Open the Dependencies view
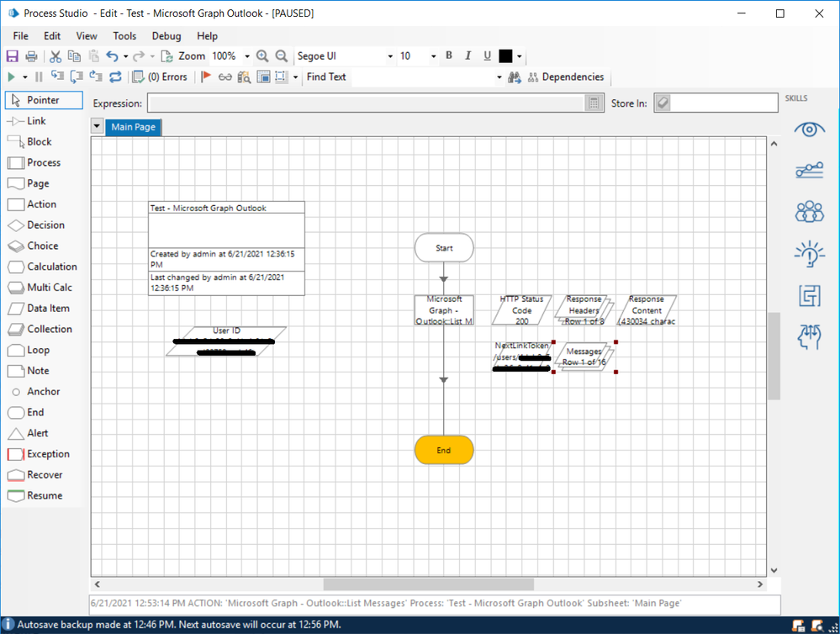 click(566, 77)
